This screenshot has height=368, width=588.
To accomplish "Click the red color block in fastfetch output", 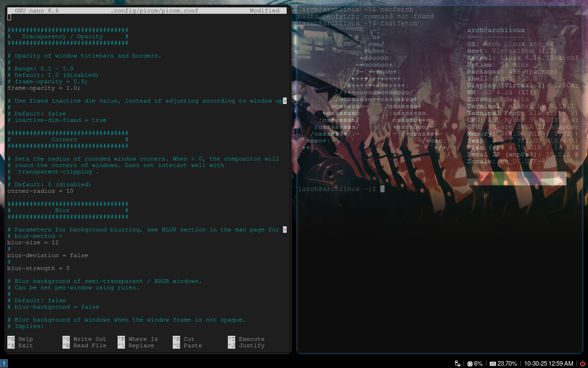I will 486,178.
